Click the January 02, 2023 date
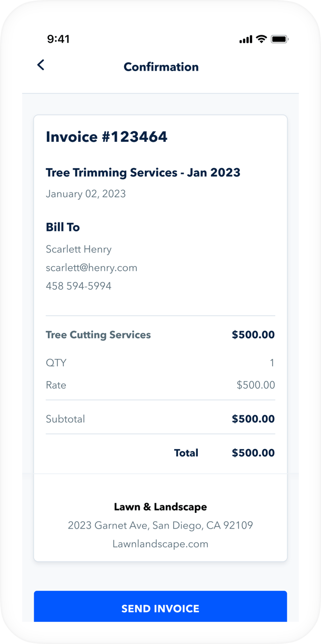Screen dimensions: 321x644 pyautogui.click(x=86, y=194)
